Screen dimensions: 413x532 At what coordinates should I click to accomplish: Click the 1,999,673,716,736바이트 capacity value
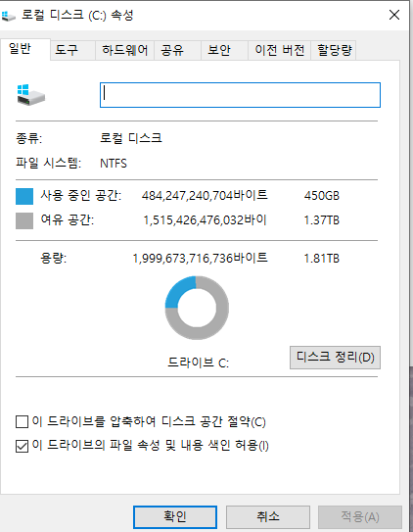(x=201, y=259)
